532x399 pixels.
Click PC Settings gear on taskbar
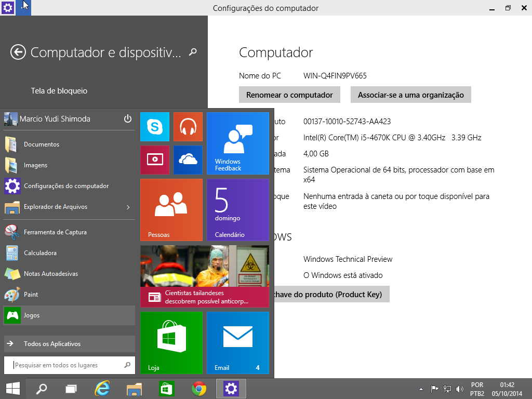click(231, 389)
